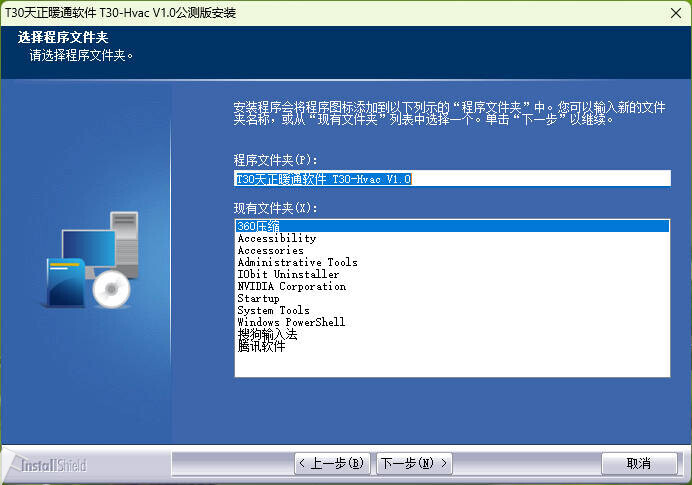The width and height of the screenshot is (692, 485).
Task: Select 360压缩 in the existing folders list
Action: click(x=257, y=227)
